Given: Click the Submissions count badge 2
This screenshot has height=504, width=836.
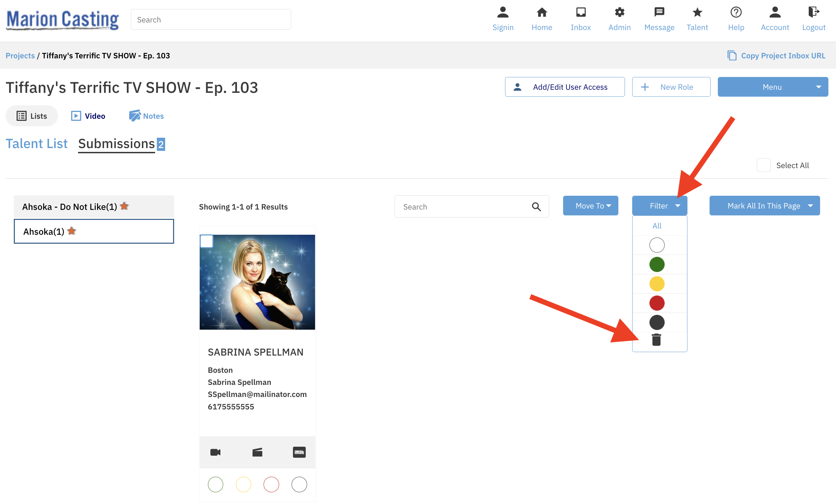Looking at the screenshot, I should [161, 144].
